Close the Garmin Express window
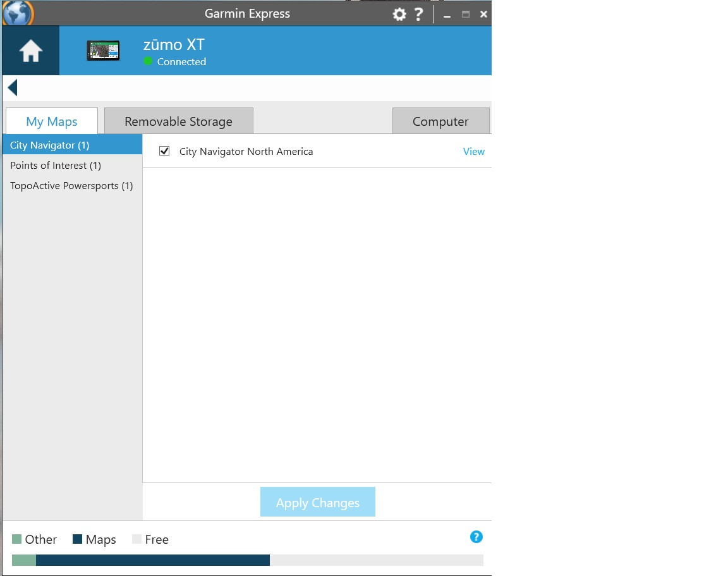The width and height of the screenshot is (728, 576). coord(483,15)
